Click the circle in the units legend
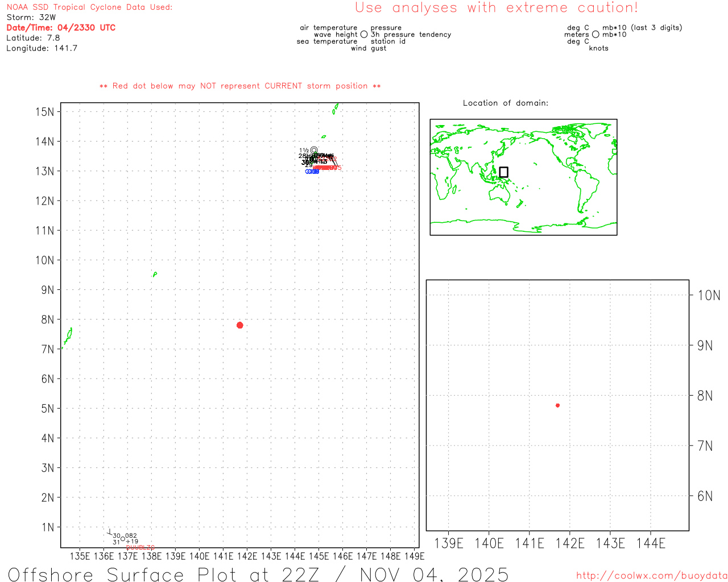Viewport: 728px width, 582px height. tap(595, 35)
